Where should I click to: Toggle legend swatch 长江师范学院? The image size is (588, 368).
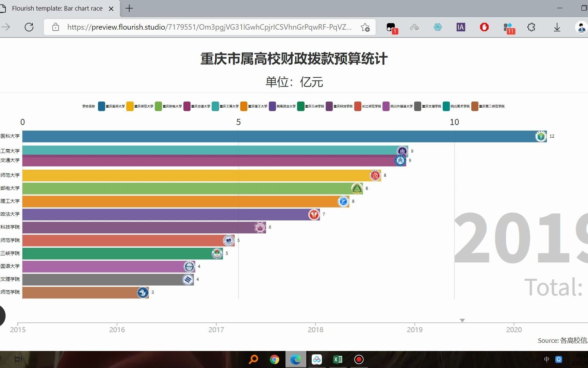click(x=358, y=106)
